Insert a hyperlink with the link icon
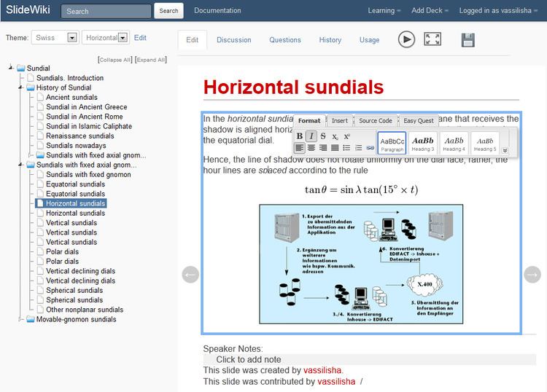 pyautogui.click(x=370, y=148)
